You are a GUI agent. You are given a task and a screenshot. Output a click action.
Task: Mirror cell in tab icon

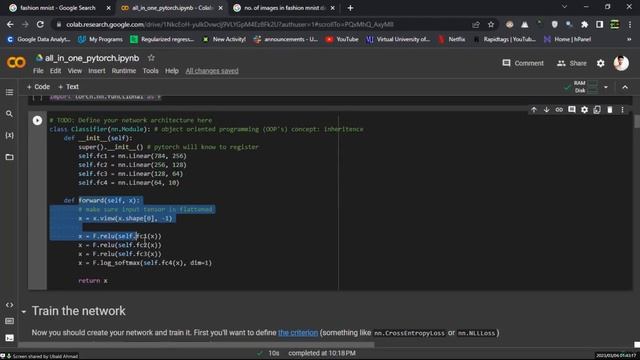[x=597, y=110]
